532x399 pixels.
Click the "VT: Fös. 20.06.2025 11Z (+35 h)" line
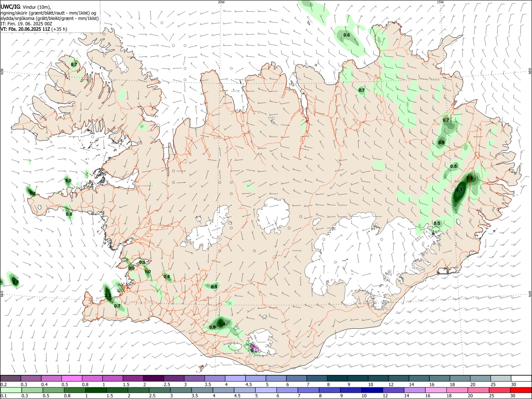[x=34, y=29]
